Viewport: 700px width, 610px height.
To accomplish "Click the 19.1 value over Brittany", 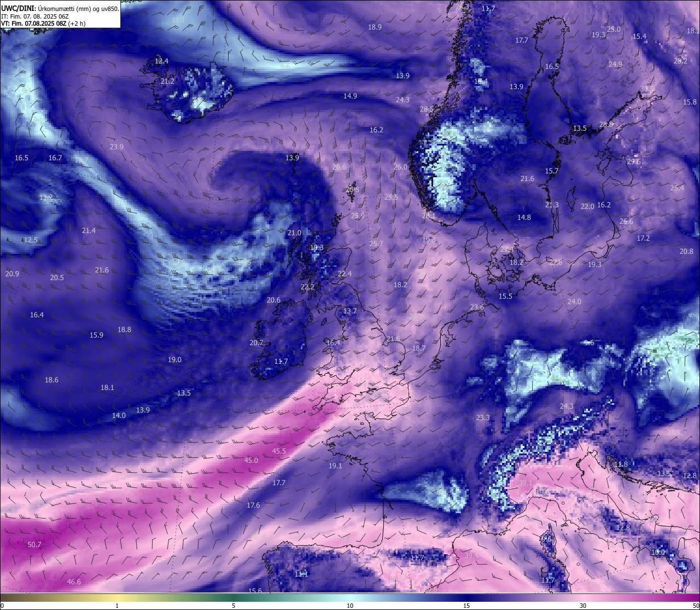I will coord(335,466).
